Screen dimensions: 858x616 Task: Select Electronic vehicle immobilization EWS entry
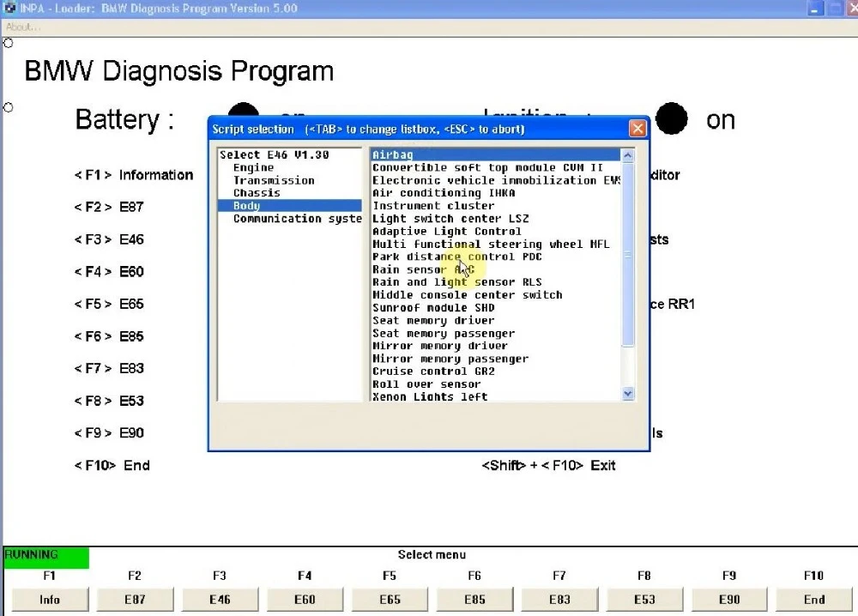click(496, 180)
